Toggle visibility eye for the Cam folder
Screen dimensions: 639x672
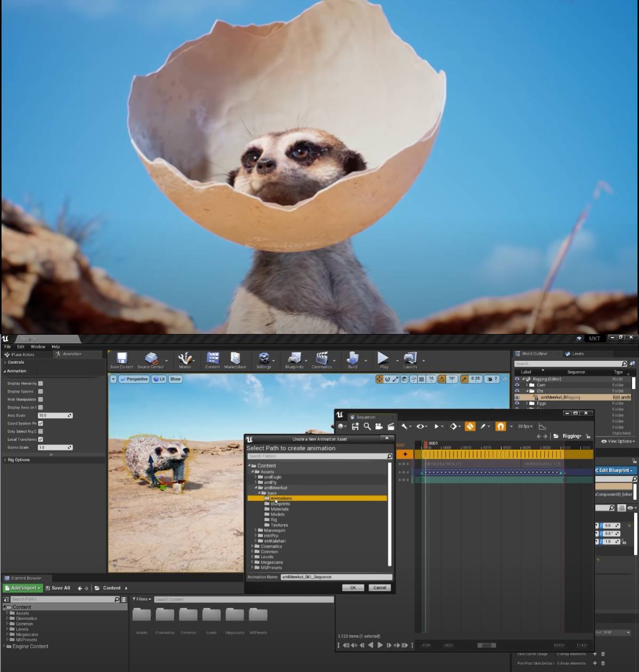(x=517, y=385)
